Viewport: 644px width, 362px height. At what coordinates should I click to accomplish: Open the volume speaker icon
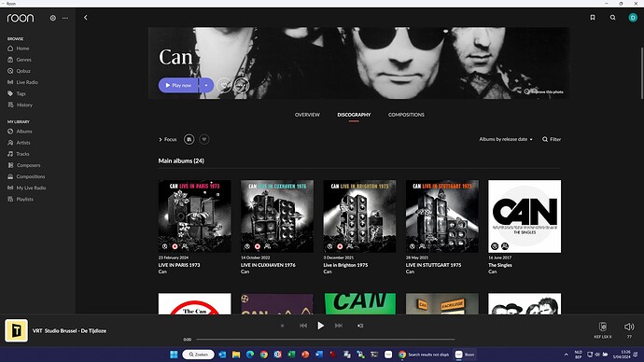(x=629, y=327)
